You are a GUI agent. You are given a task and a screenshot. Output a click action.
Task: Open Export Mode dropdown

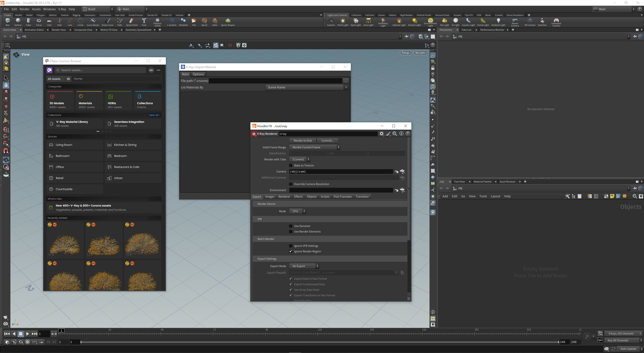304,266
